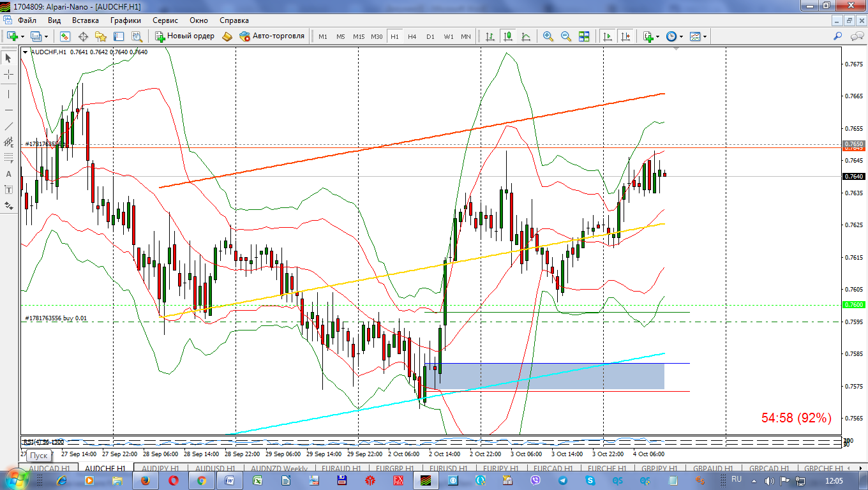Switch to the GBPJPY H1 chart tab

[661, 468]
